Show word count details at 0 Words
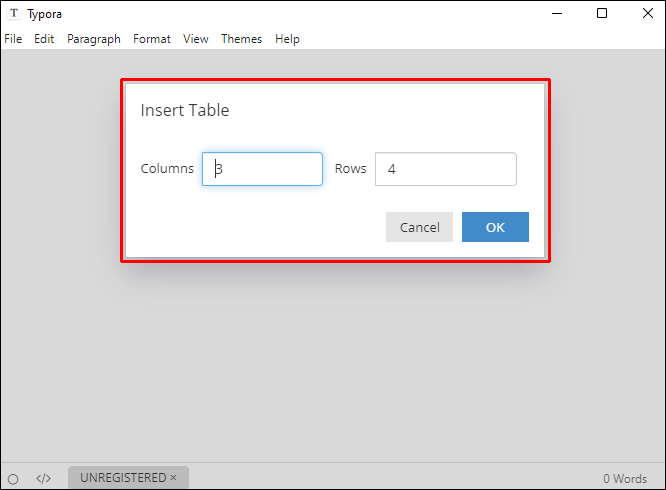The width and height of the screenshot is (666, 490). [625, 478]
